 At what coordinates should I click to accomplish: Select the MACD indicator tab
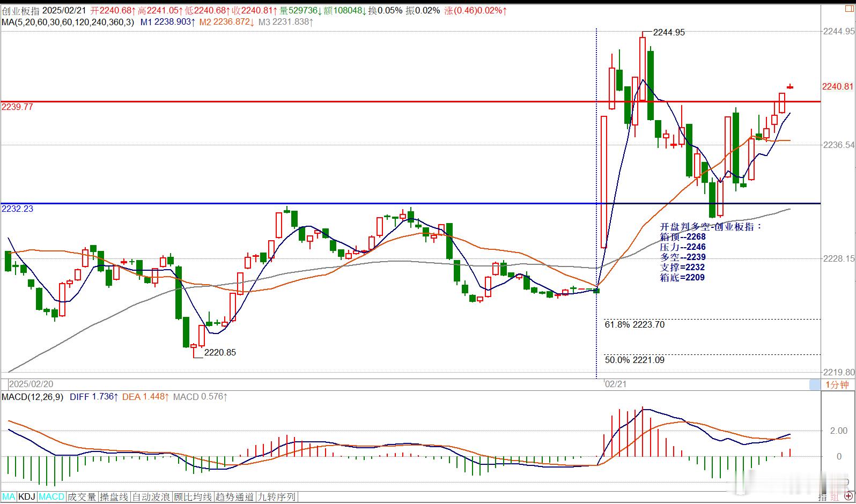(51, 497)
